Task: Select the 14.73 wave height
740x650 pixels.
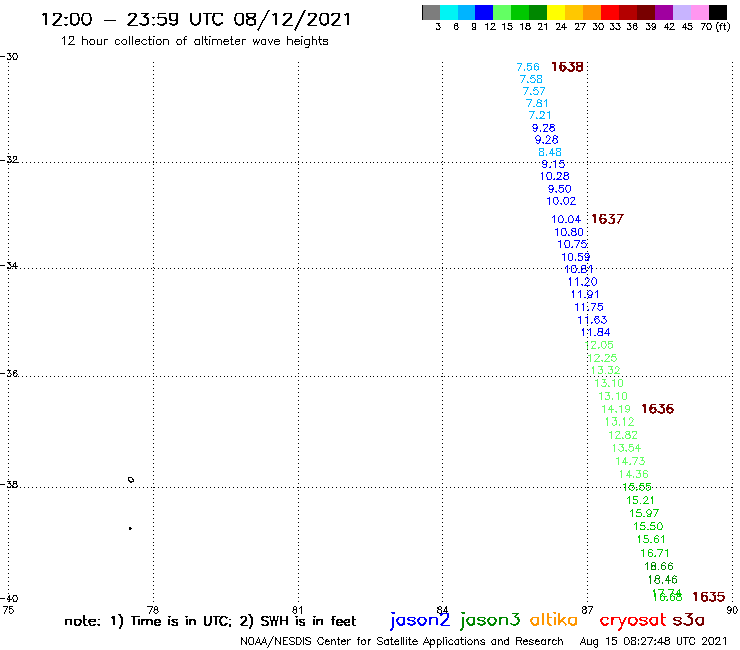Action: click(x=630, y=461)
